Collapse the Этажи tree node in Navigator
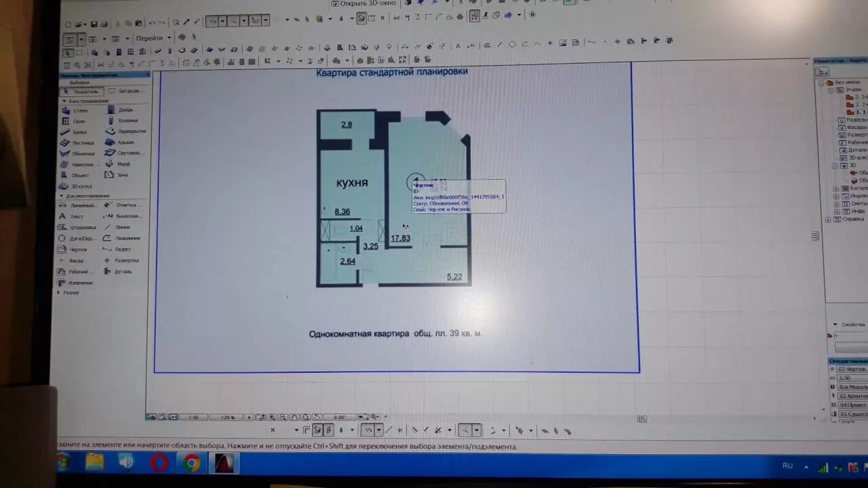The image size is (868, 488). [831, 89]
